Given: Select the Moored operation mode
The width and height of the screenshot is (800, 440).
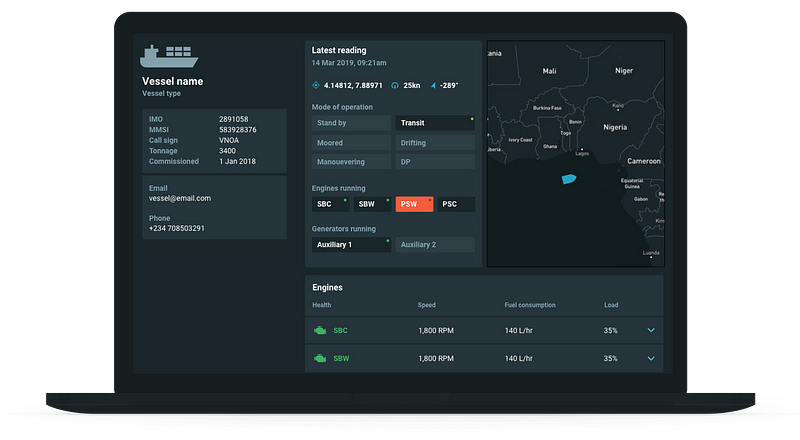Looking at the screenshot, I should pyautogui.click(x=351, y=143).
